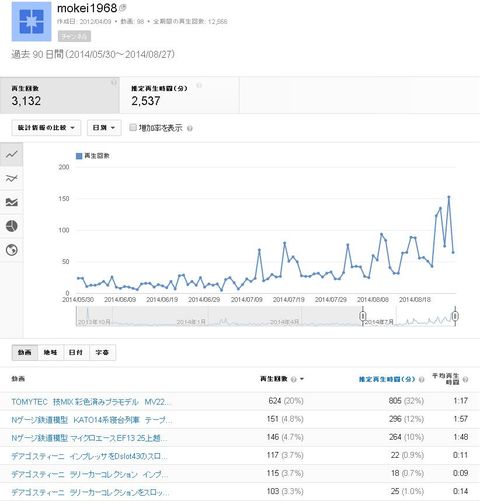Click the 25 (1.0%) watch time cell
This screenshot has width=480, height=501.
[x=407, y=491]
